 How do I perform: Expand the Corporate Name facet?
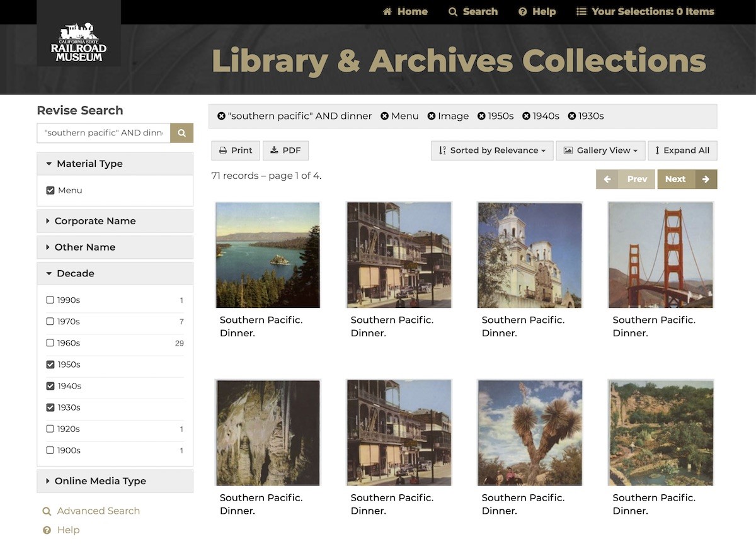115,221
